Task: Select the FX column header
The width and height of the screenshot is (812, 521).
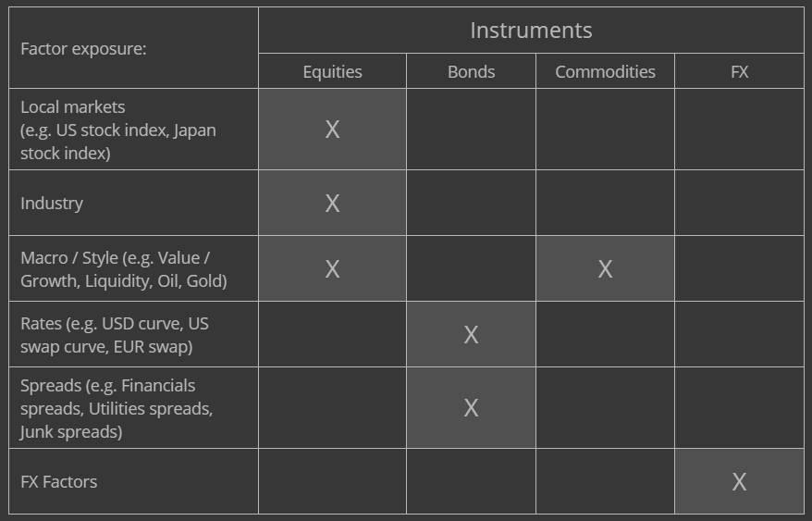Action: (739, 71)
